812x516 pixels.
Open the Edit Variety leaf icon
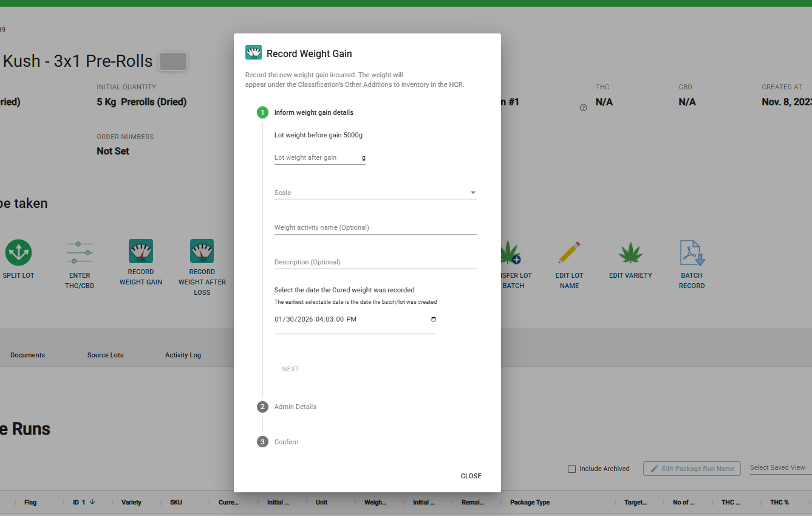pos(630,252)
